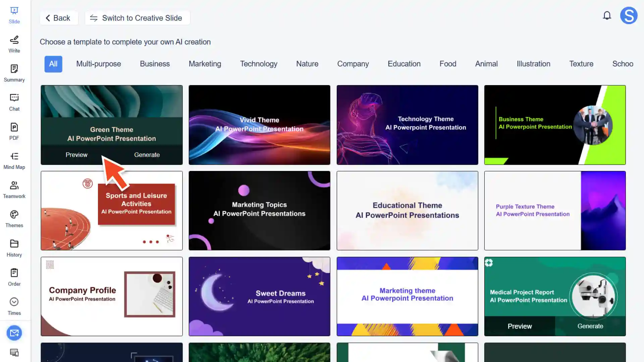Choose the Sweet Dreams template
This screenshot has width=644, height=362.
259,297
